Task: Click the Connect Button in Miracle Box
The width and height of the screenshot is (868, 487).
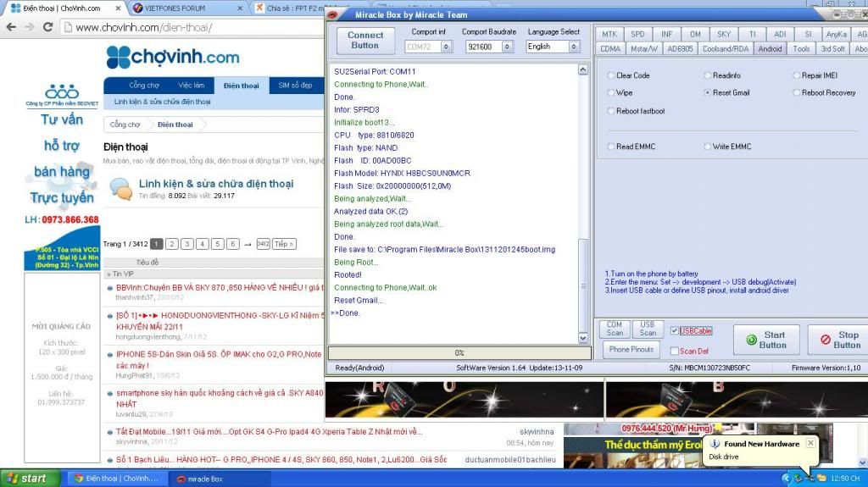Action: (x=365, y=41)
